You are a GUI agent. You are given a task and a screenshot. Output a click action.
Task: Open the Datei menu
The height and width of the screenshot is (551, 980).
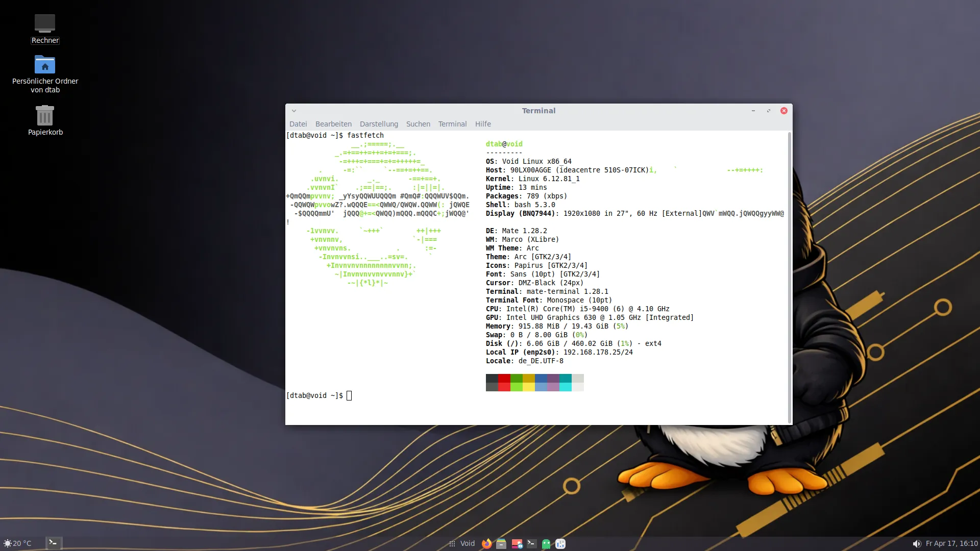(x=298, y=124)
